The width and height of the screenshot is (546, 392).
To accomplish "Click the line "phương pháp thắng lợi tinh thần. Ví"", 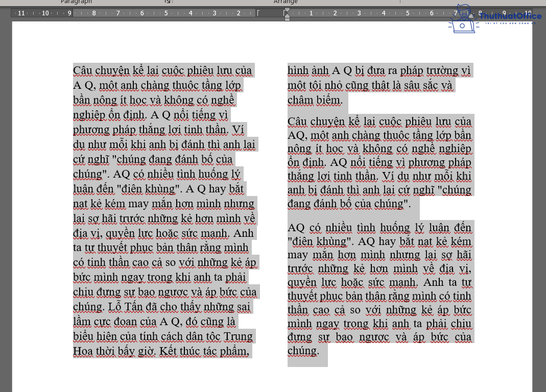I will click(x=158, y=130).
